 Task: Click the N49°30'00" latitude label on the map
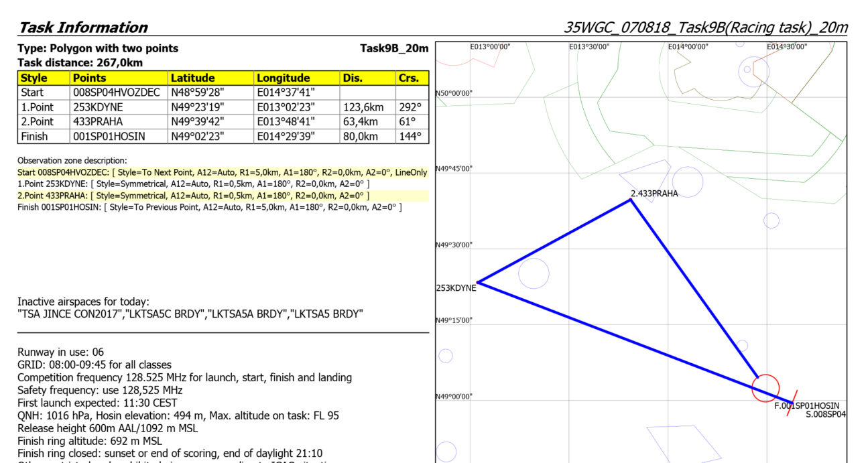[x=454, y=245]
